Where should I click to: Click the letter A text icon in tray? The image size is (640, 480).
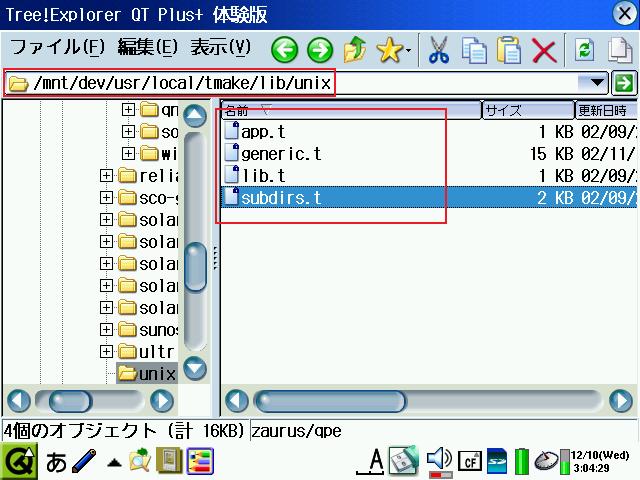click(374, 461)
